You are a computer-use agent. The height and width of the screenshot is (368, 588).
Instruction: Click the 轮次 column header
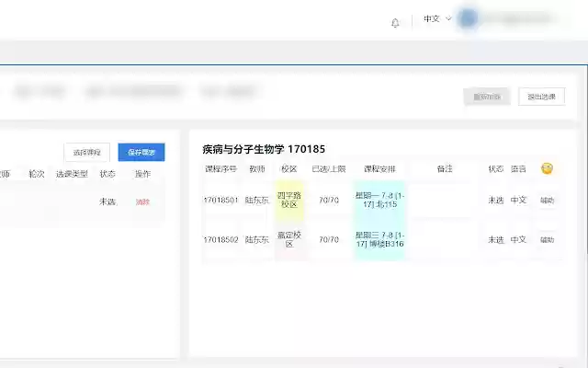[x=37, y=174]
